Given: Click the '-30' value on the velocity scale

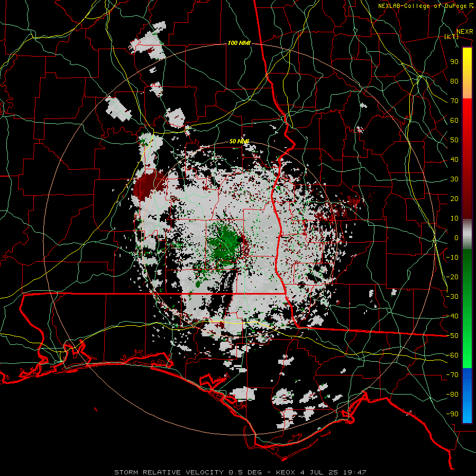Looking at the screenshot, I should (452, 297).
